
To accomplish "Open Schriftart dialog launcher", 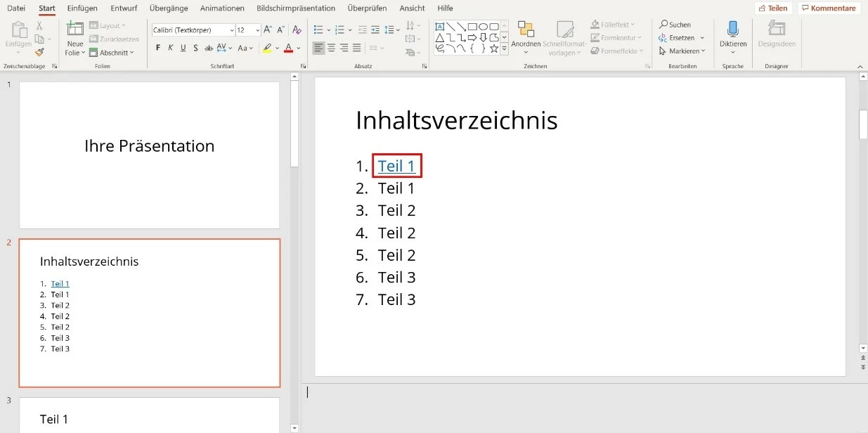I will tap(303, 66).
